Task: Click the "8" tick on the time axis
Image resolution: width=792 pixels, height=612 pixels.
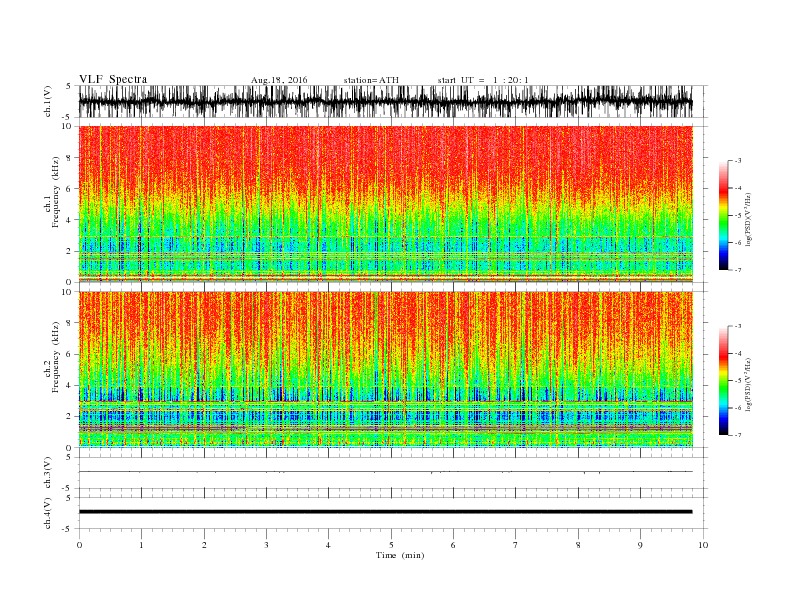Action: coord(578,545)
